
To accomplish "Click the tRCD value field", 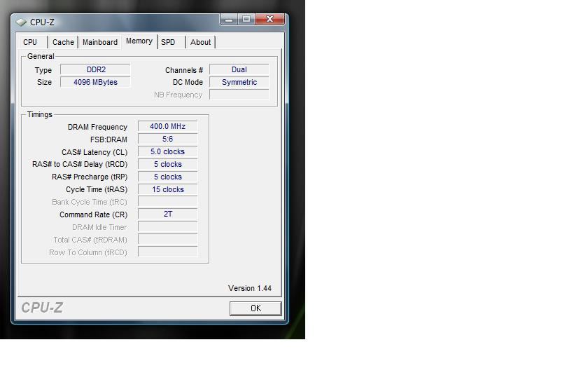I will tap(167, 164).
